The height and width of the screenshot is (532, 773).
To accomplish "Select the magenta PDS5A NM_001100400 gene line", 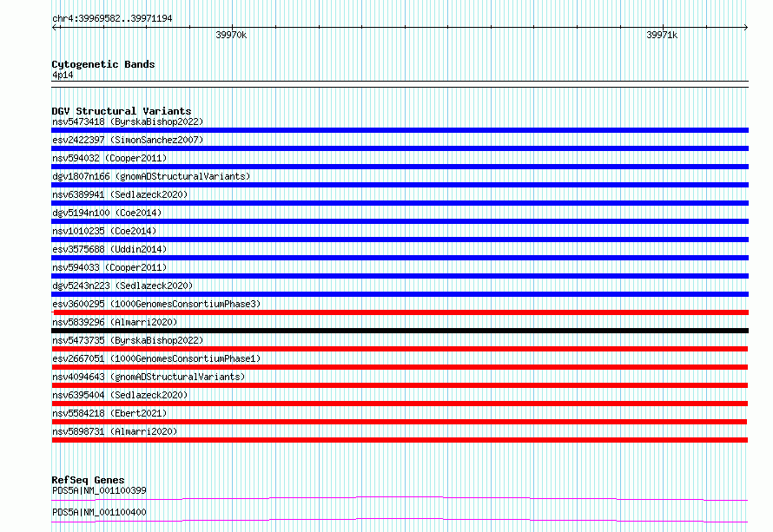I will [400, 520].
